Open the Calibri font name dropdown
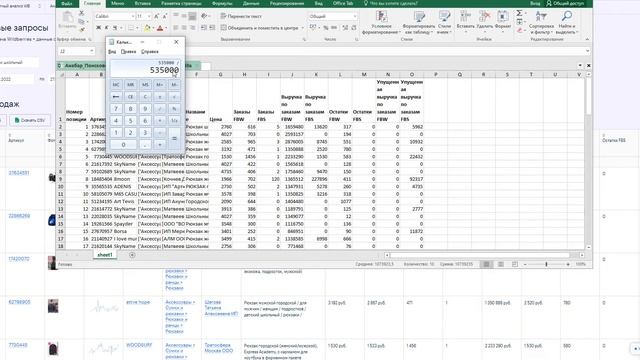Viewport: 640px width, 360px height. tap(133, 16)
